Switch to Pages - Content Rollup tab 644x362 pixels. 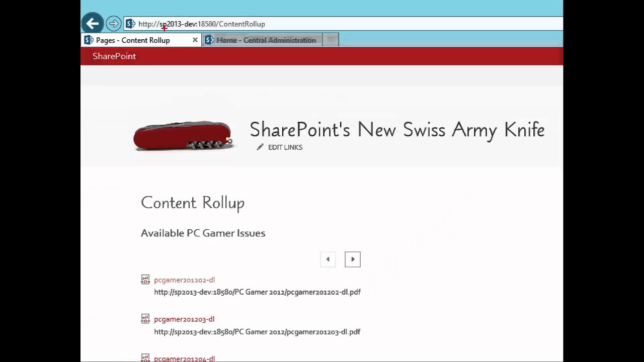132,40
